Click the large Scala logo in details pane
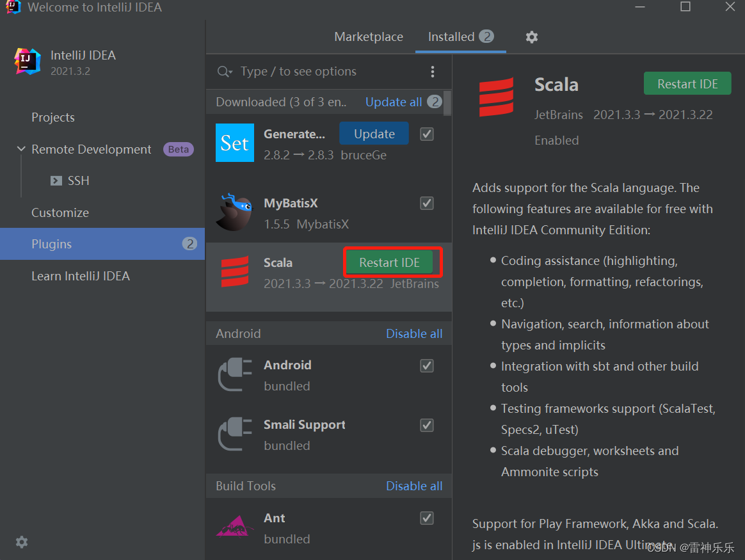The width and height of the screenshot is (745, 560). pyautogui.click(x=496, y=97)
